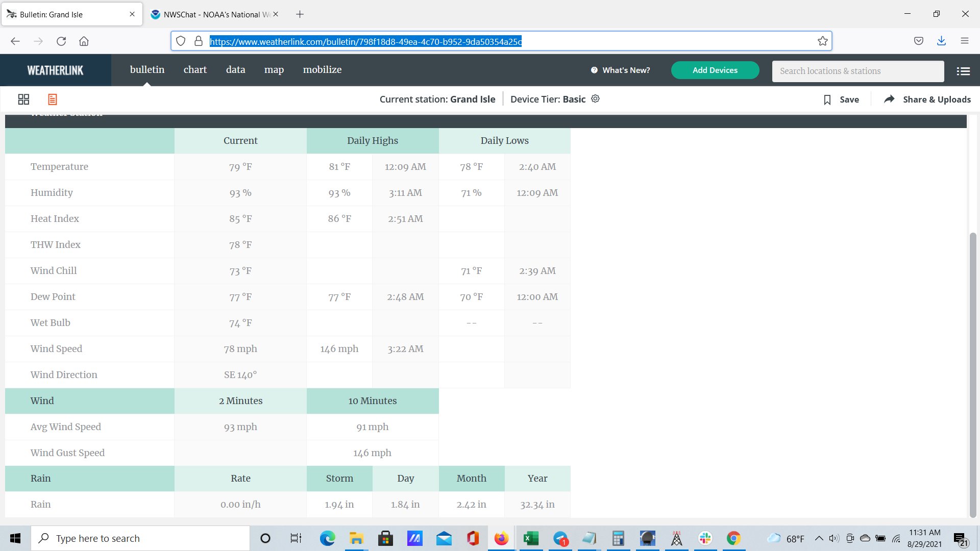The width and height of the screenshot is (980, 551).
Task: Reload the bulletin page
Action: coord(61,41)
